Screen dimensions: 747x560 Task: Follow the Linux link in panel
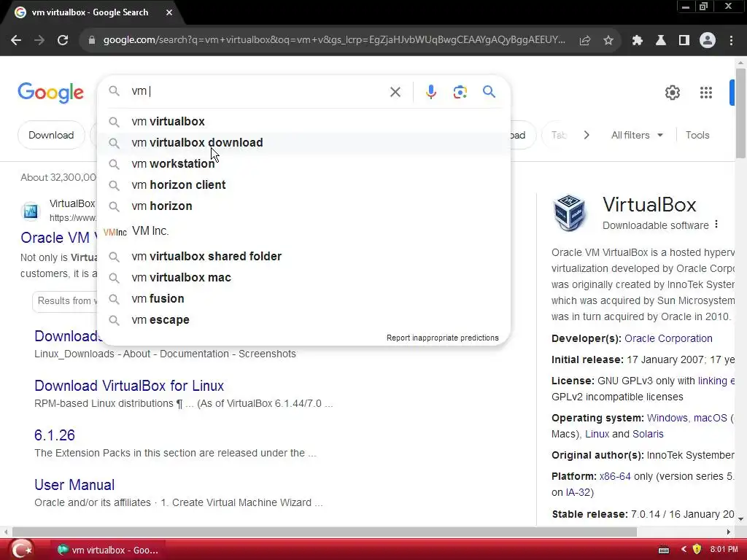click(597, 435)
